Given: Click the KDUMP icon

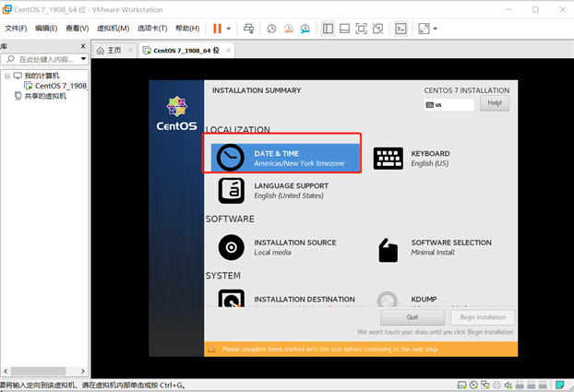Looking at the screenshot, I should [x=388, y=299].
